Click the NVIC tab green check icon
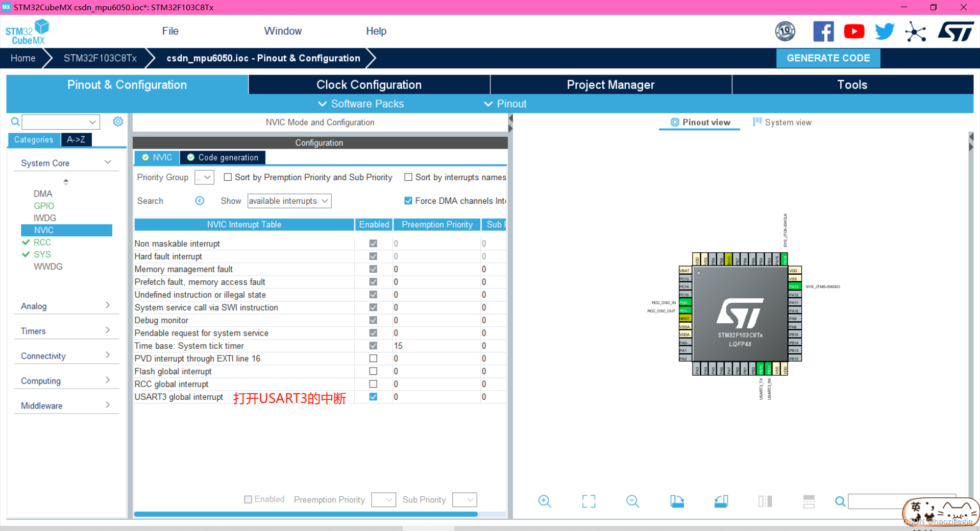The width and height of the screenshot is (980, 531). coord(145,157)
